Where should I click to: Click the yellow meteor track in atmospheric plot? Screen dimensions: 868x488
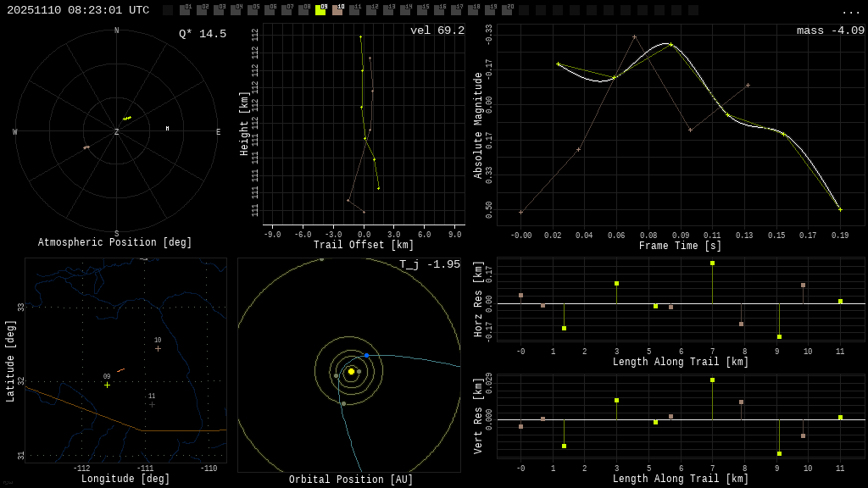point(127,118)
